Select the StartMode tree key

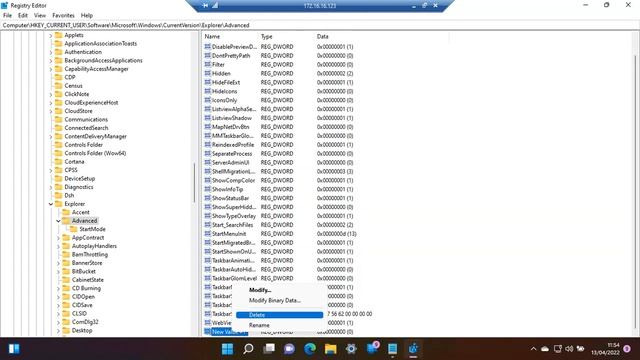pyautogui.click(x=92, y=229)
